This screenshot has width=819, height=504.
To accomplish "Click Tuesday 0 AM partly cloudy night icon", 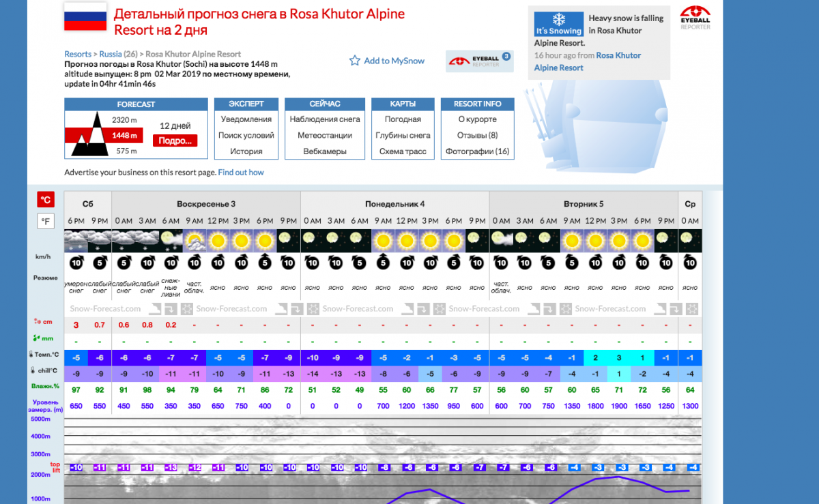I will (501, 241).
